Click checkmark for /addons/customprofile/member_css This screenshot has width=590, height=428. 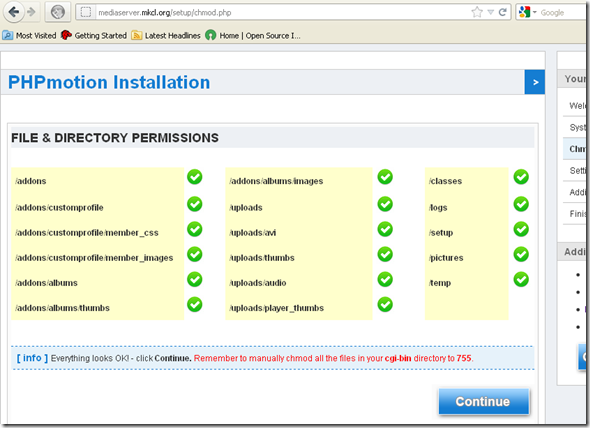(x=195, y=229)
